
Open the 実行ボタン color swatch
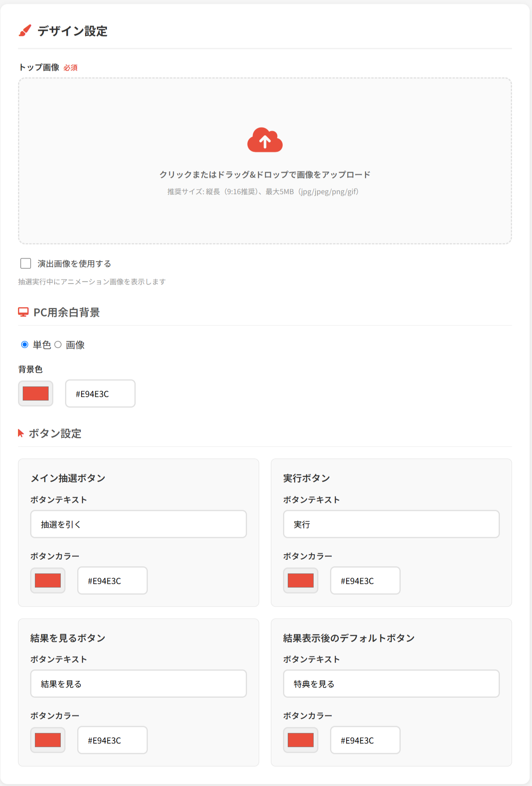tap(301, 581)
